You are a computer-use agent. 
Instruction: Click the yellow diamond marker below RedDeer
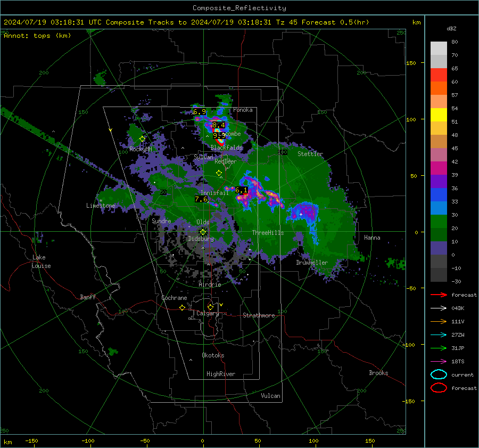pos(219,173)
